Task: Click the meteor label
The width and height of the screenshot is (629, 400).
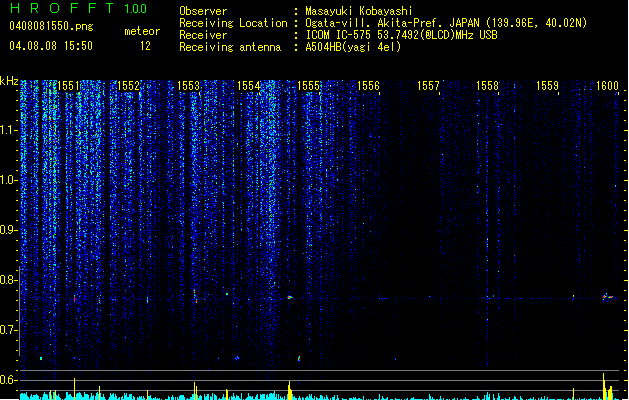Action: 142,31
